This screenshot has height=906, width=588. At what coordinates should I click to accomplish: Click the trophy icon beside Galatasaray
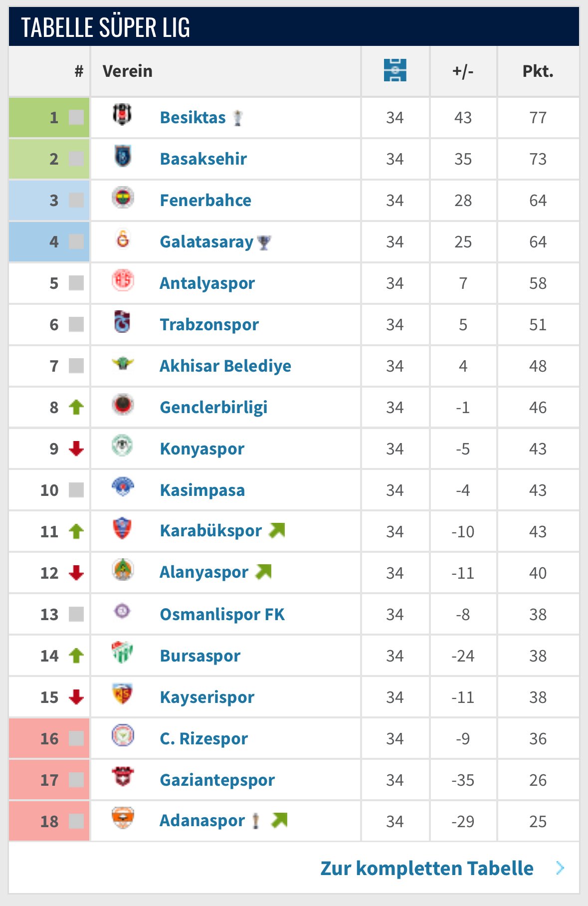(264, 242)
